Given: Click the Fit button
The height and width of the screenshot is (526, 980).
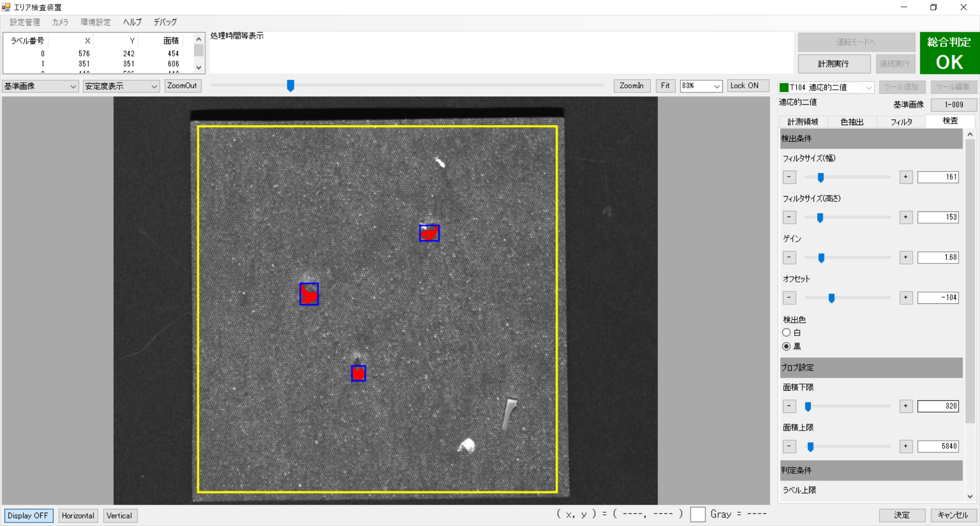Looking at the screenshot, I should coord(666,86).
